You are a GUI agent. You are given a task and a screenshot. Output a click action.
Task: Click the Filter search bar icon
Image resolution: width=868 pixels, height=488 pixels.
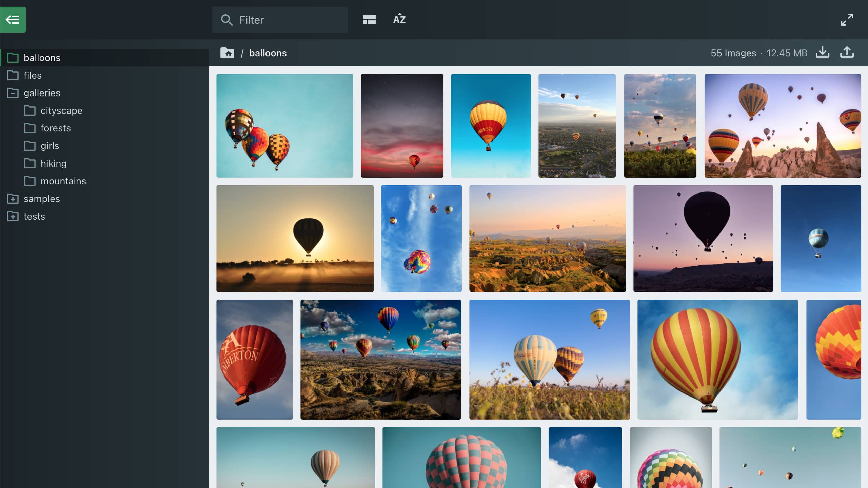(x=226, y=20)
